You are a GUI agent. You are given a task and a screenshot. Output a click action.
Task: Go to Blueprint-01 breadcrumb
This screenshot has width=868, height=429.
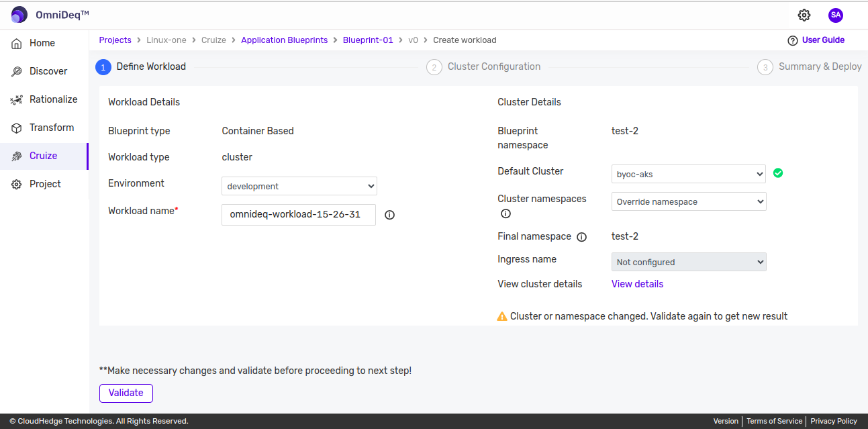tap(368, 40)
